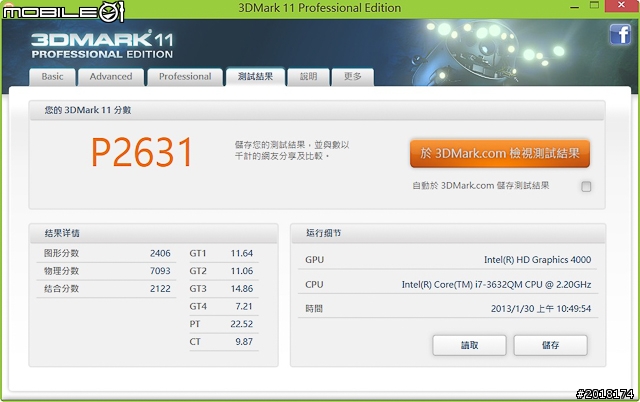Select the PT value 22.52

point(242,324)
